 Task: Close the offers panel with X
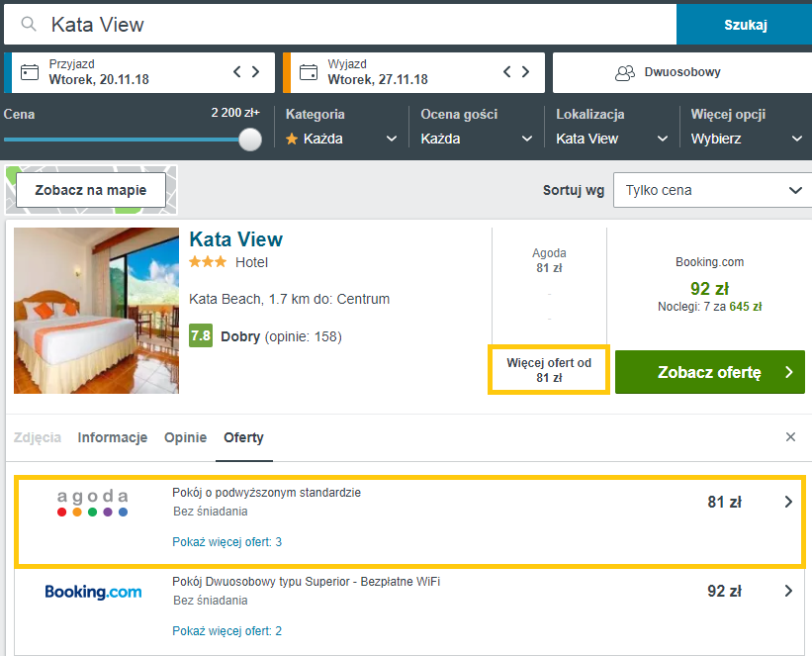point(790,437)
